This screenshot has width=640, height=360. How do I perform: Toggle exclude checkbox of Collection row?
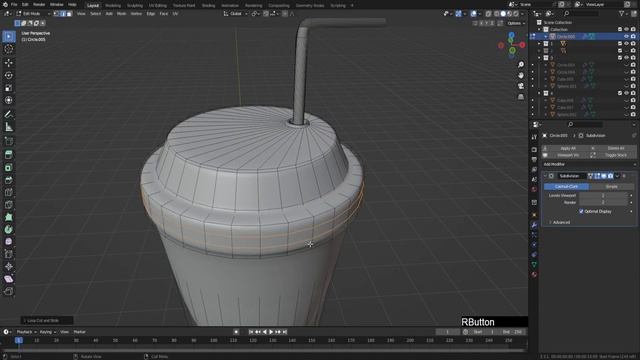tap(620, 29)
